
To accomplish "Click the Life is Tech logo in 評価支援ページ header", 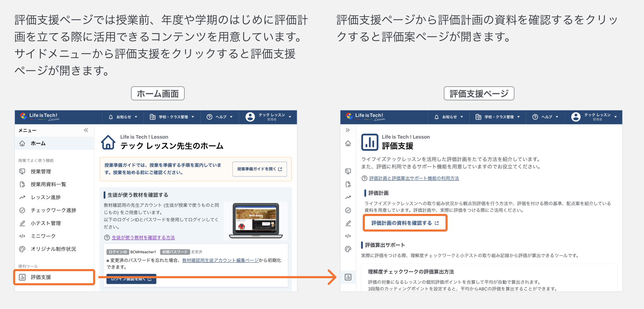I will 366,117.
